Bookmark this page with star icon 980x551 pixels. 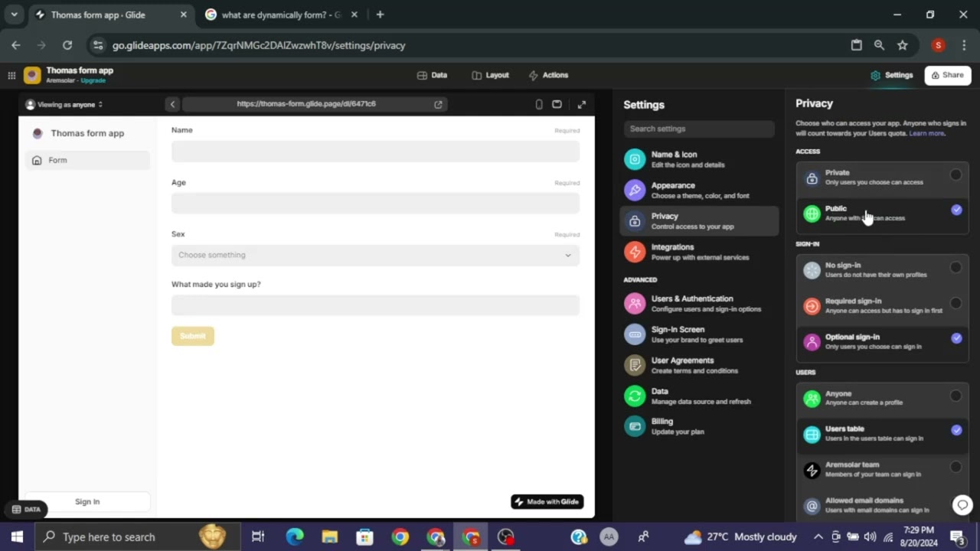point(903,45)
